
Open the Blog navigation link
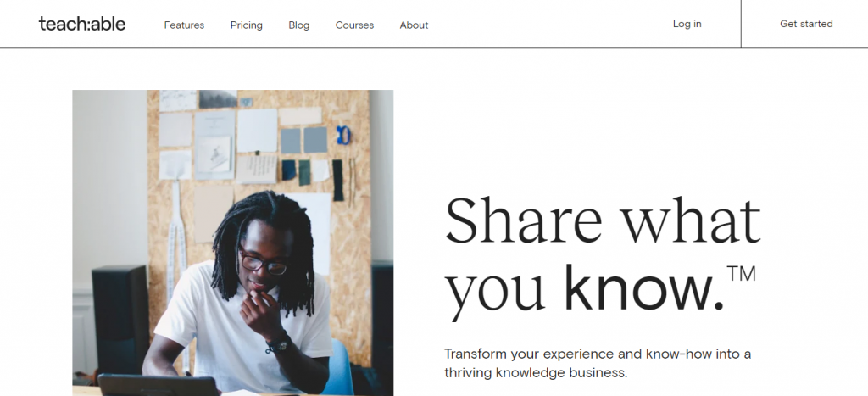tap(298, 25)
